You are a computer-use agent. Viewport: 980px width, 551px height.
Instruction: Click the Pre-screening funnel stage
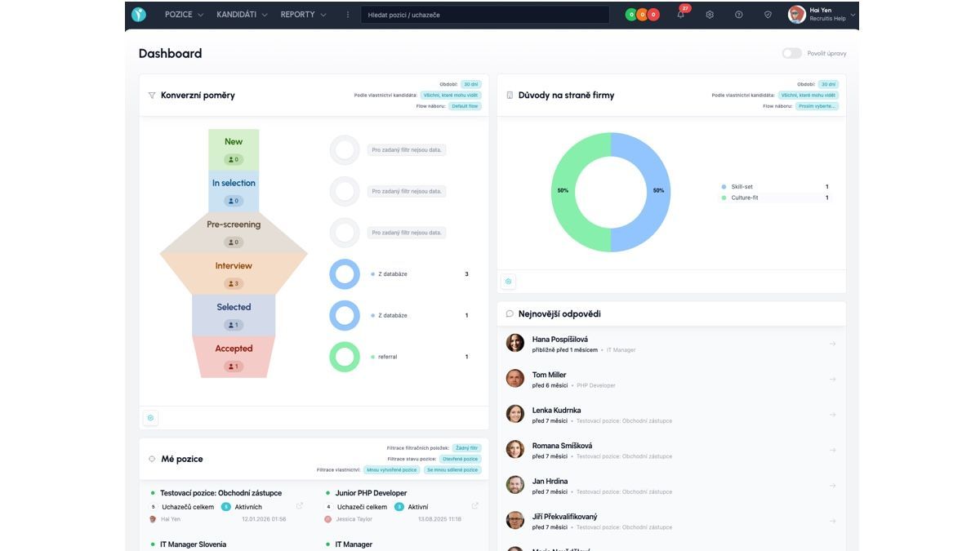(234, 233)
